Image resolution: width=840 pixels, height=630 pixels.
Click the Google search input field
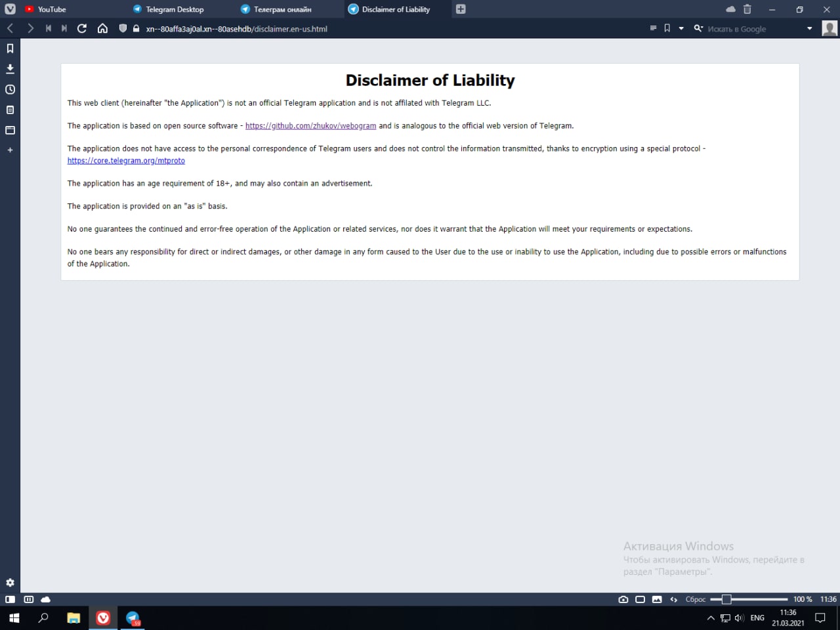tap(753, 28)
